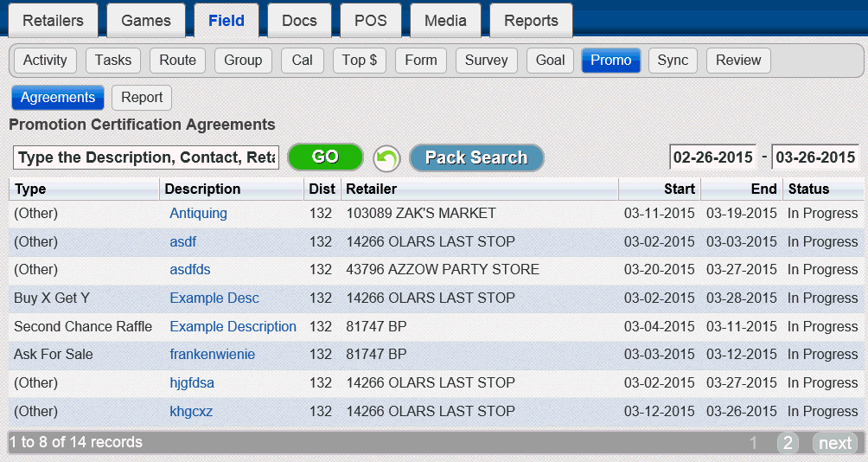The width and height of the screenshot is (868, 462).
Task: Go to page 2 of records
Action: [x=788, y=443]
